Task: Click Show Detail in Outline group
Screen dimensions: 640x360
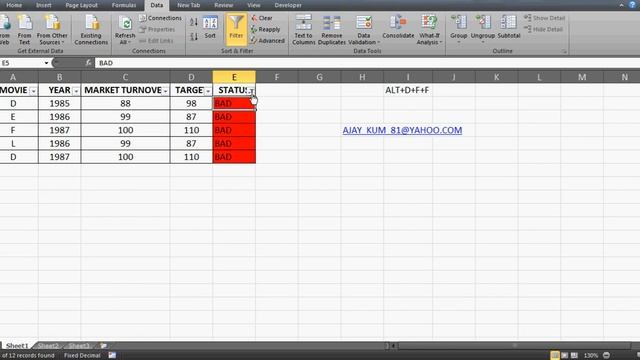Action: [544, 18]
